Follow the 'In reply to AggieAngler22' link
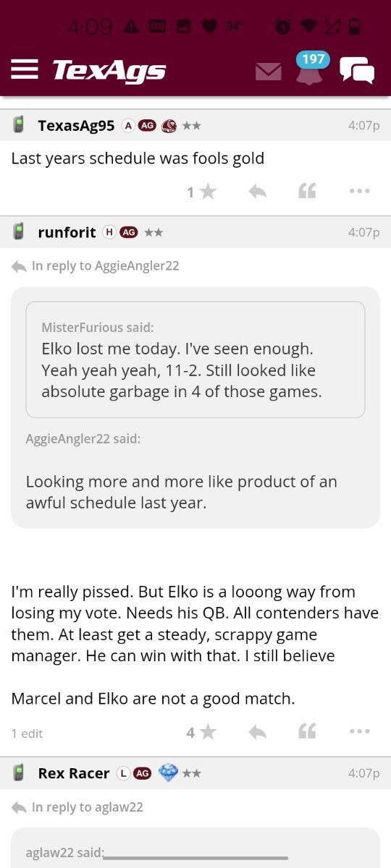Screen dimensions: 391x868 [x=96, y=266]
